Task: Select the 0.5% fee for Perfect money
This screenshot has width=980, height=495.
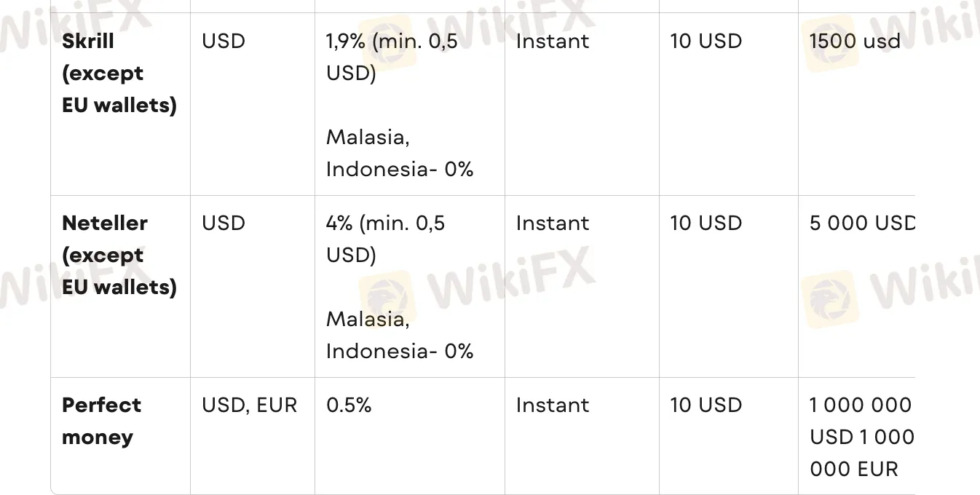Action: coord(349,405)
